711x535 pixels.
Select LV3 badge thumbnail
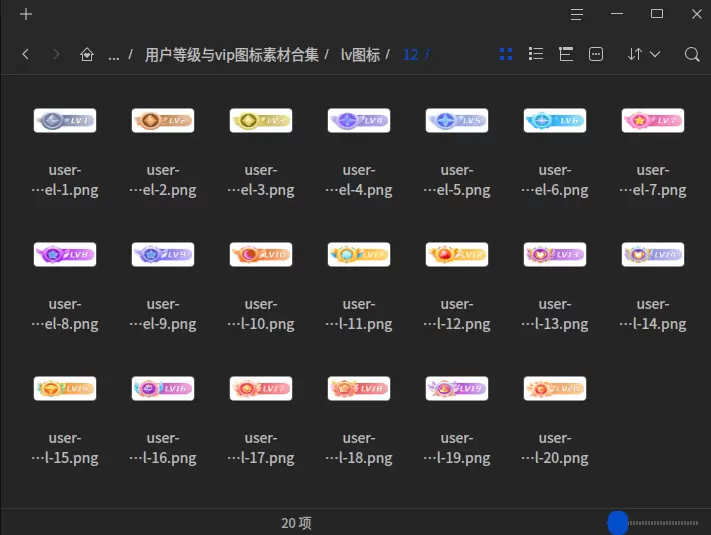point(261,121)
